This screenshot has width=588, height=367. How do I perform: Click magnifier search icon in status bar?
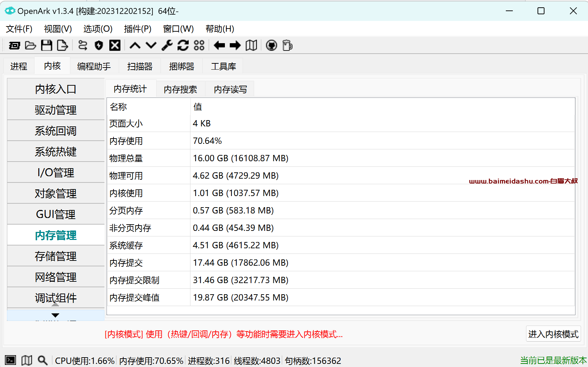pyautogui.click(x=43, y=360)
